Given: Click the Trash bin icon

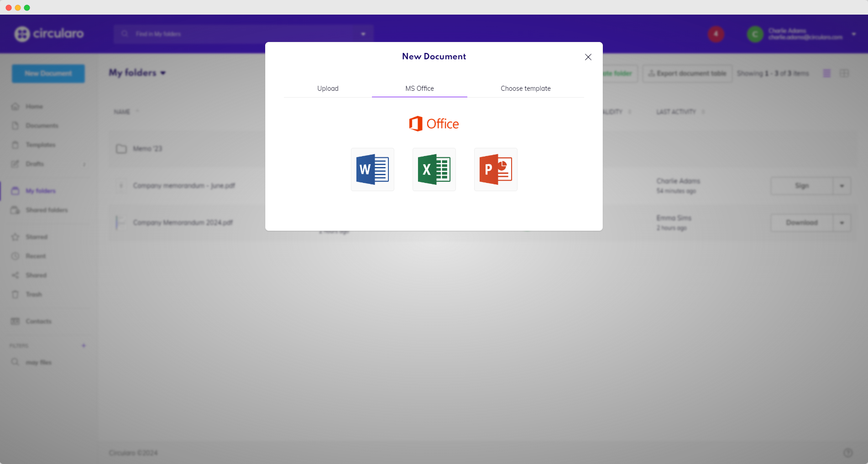Looking at the screenshot, I should coord(15,294).
